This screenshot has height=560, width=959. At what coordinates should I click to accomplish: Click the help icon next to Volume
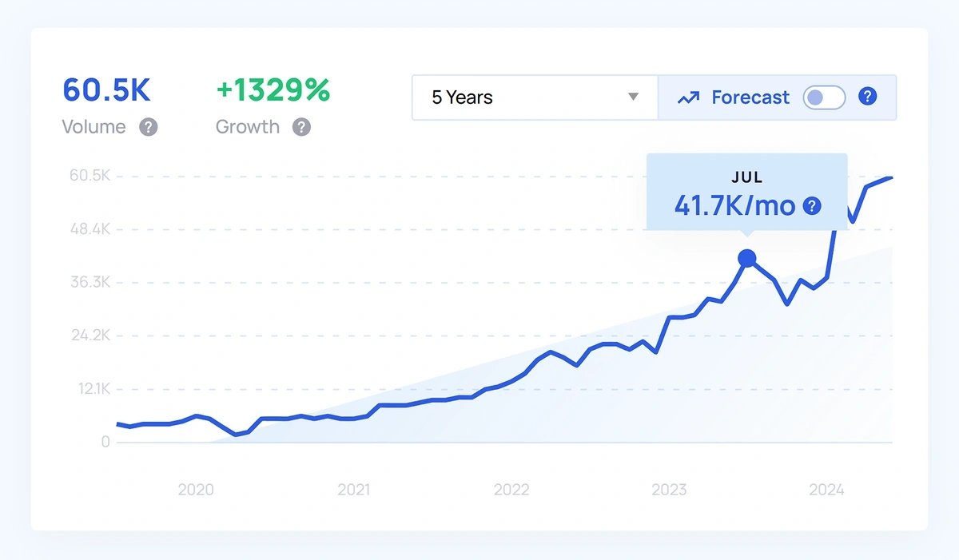[149, 127]
